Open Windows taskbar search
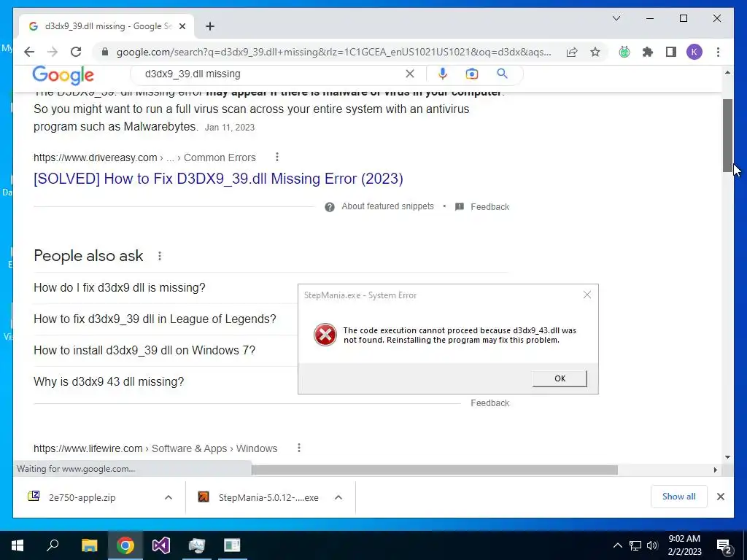The width and height of the screenshot is (747, 560). pyautogui.click(x=53, y=545)
